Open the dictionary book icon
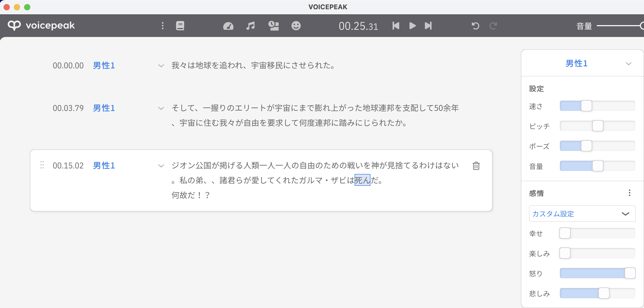This screenshot has height=308, width=644. point(180,26)
